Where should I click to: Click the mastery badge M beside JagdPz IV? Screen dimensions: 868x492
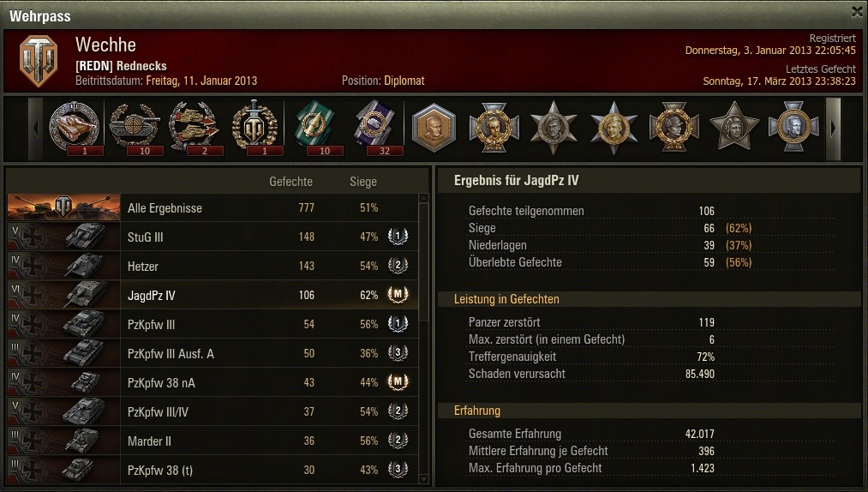[398, 295]
